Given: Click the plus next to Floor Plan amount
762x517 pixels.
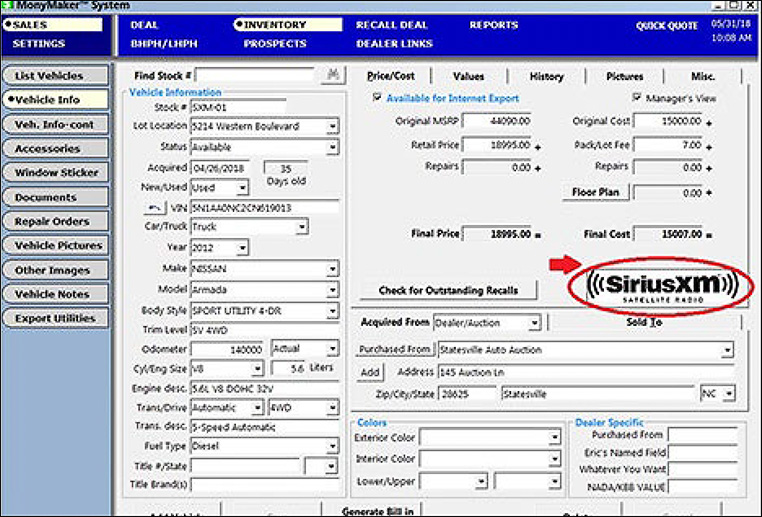Looking at the screenshot, I should coord(709,193).
